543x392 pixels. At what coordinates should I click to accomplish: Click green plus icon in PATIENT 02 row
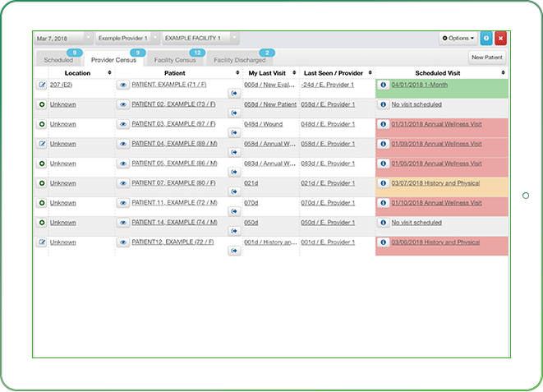(x=41, y=104)
